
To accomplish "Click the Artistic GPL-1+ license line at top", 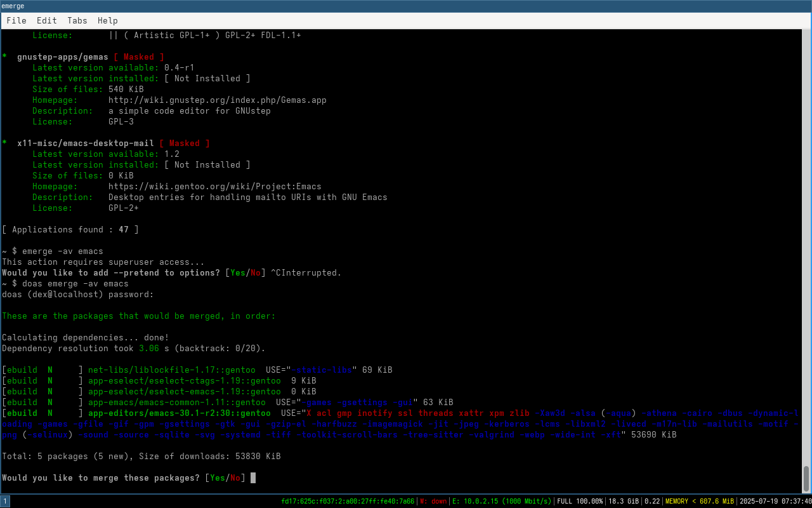I will coord(167,36).
